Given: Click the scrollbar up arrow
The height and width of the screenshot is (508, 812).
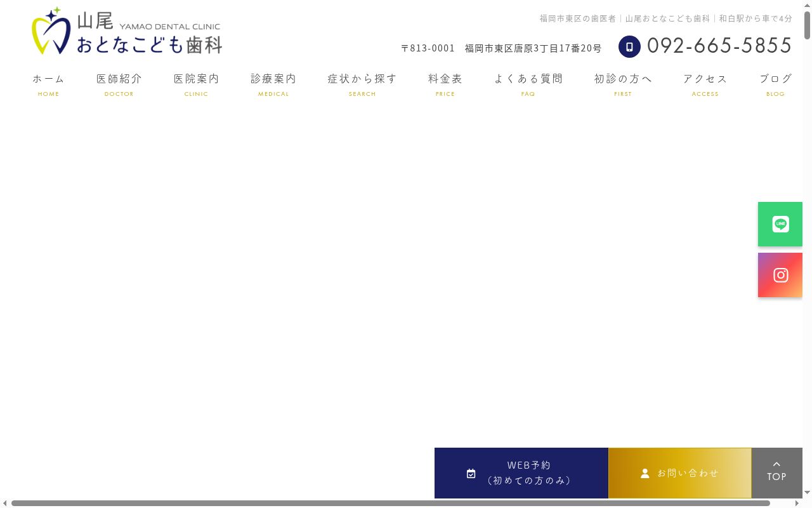Looking at the screenshot, I should (x=808, y=4).
